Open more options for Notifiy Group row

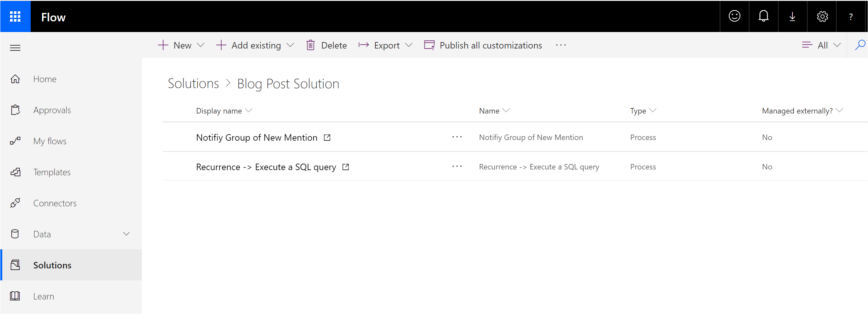[x=457, y=137]
